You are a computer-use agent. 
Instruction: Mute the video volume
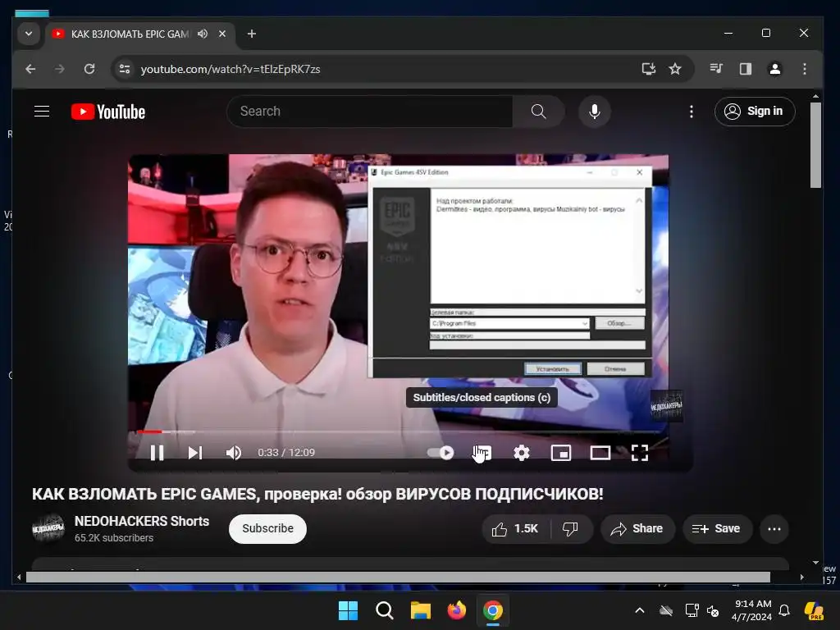234,453
